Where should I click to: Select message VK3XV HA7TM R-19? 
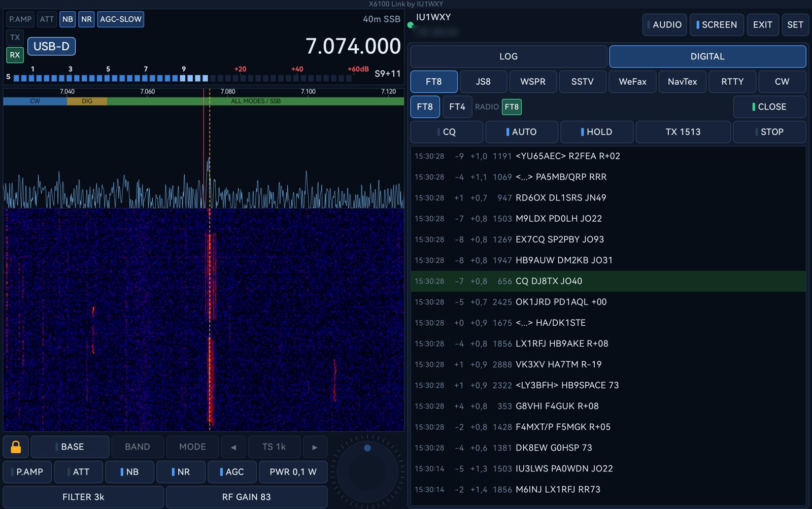tap(608, 364)
